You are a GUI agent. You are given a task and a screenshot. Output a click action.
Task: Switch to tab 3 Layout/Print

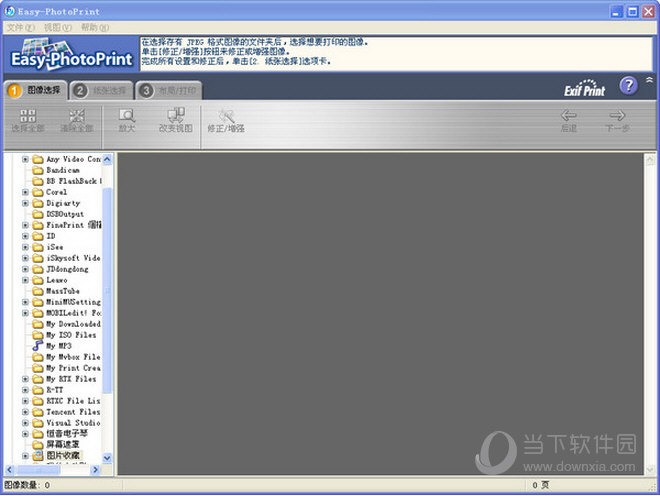[x=169, y=91]
